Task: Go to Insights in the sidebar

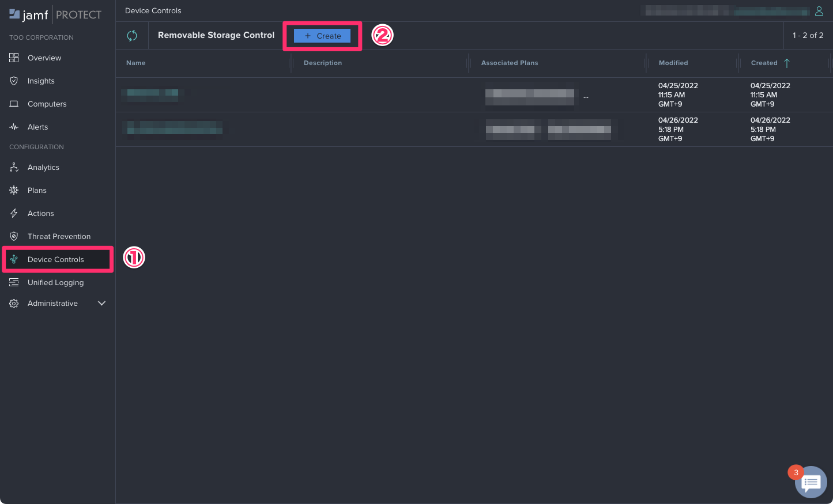Action: click(x=41, y=81)
